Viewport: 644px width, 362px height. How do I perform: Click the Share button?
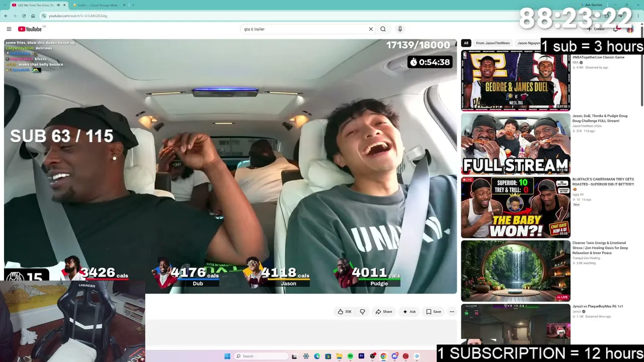click(x=384, y=312)
